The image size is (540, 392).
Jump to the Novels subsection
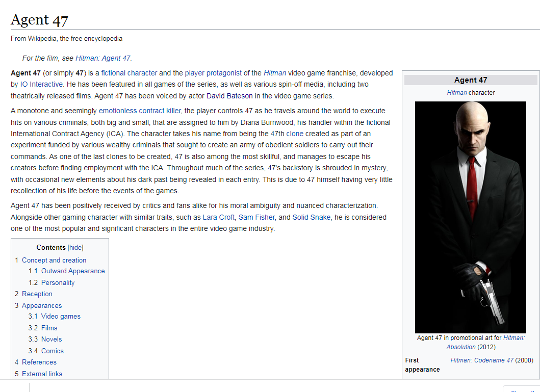52,339
